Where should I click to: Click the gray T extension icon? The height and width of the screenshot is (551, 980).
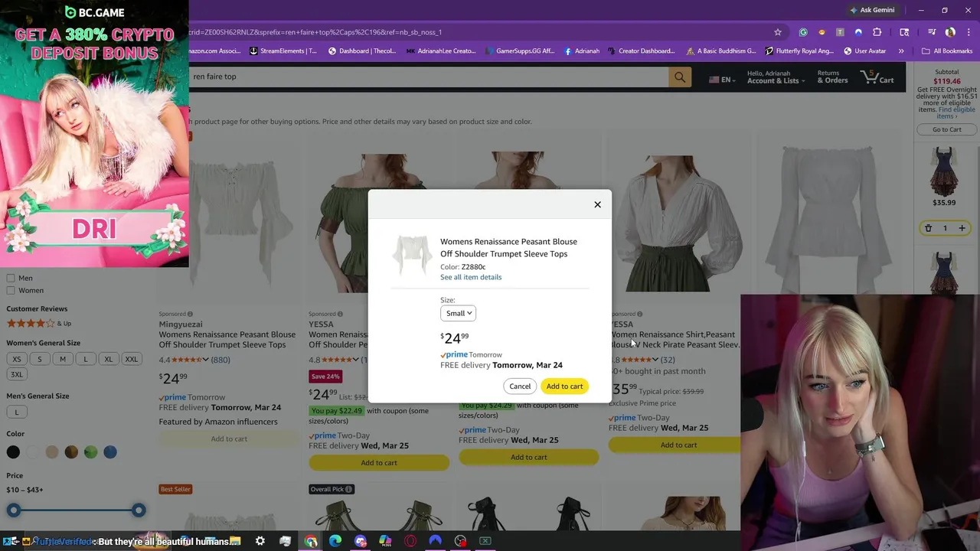pyautogui.click(x=840, y=32)
